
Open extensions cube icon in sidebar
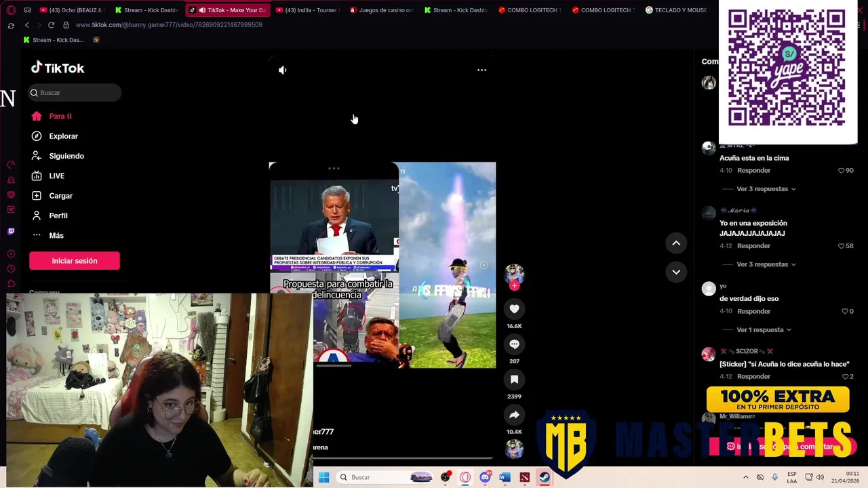coord(11,283)
